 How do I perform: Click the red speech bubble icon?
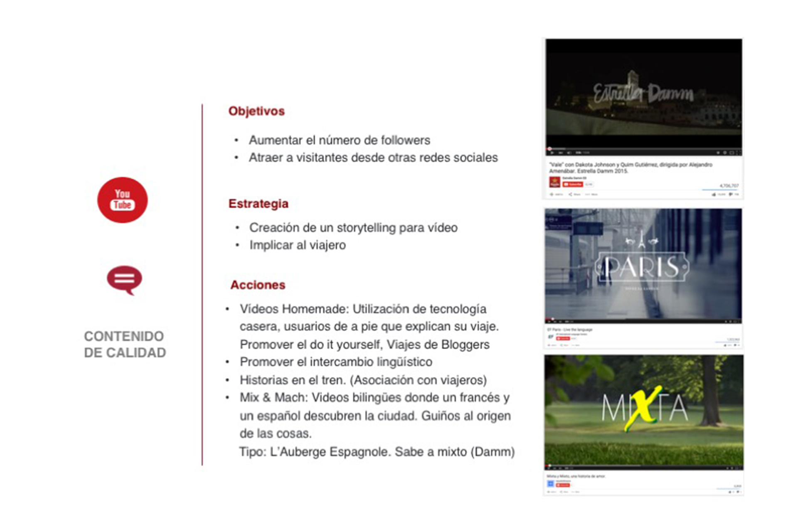pyautogui.click(x=124, y=280)
